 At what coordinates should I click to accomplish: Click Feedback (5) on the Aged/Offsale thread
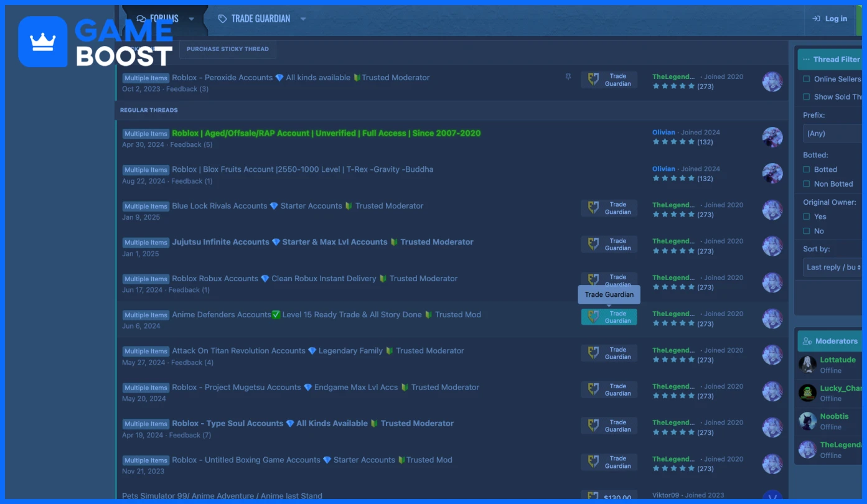[x=191, y=145]
